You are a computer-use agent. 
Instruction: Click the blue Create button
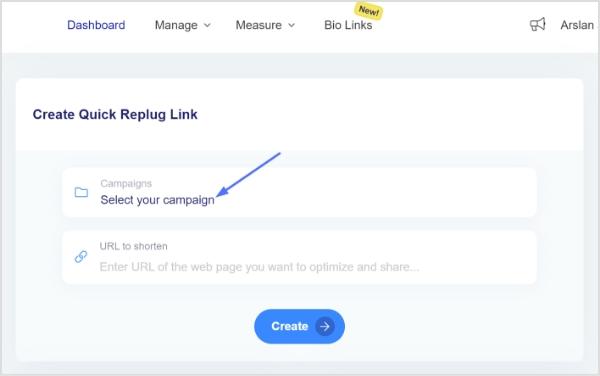(x=299, y=326)
